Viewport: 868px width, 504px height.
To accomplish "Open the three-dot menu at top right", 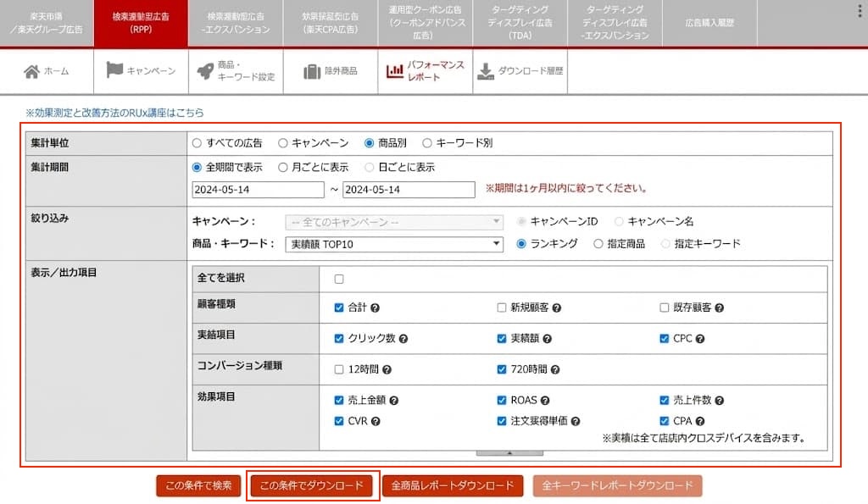I will coord(860,10).
